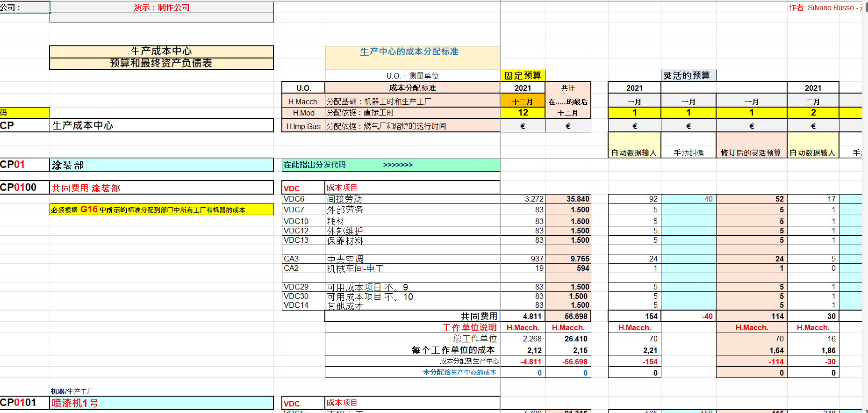Select the 'VDC29' code cell
The image size is (868, 413).
[303, 287]
